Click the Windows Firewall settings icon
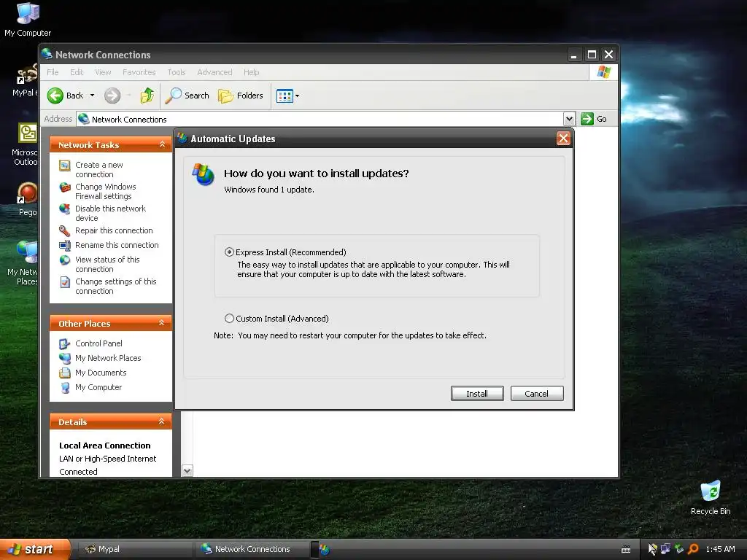747x560 pixels. (x=65, y=187)
